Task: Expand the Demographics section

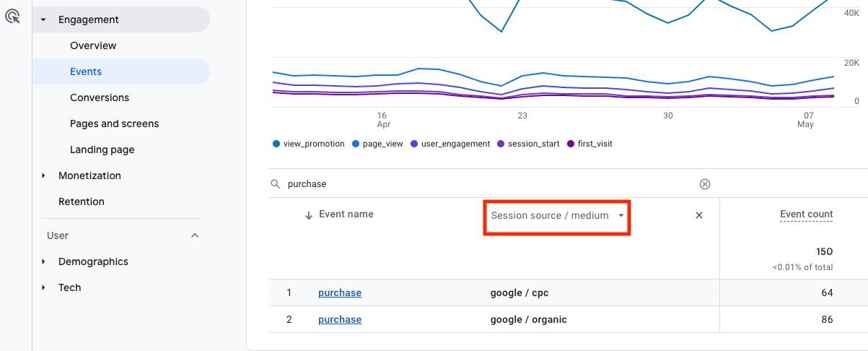Action: click(x=43, y=261)
